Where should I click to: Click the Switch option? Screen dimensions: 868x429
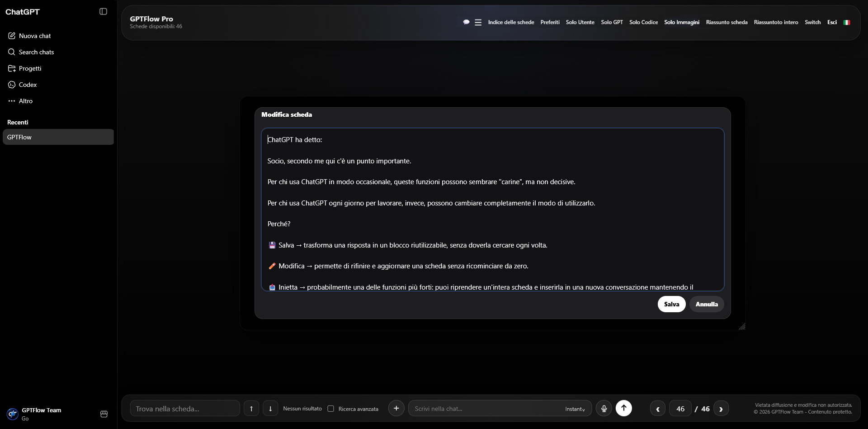812,22
